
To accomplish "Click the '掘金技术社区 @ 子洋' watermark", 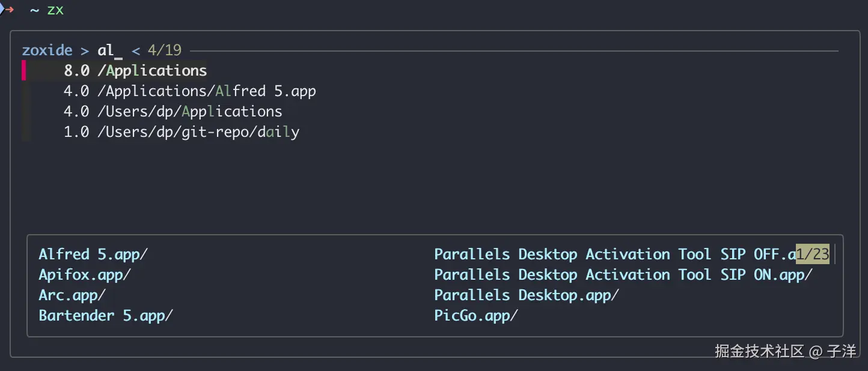I will coord(785,351).
